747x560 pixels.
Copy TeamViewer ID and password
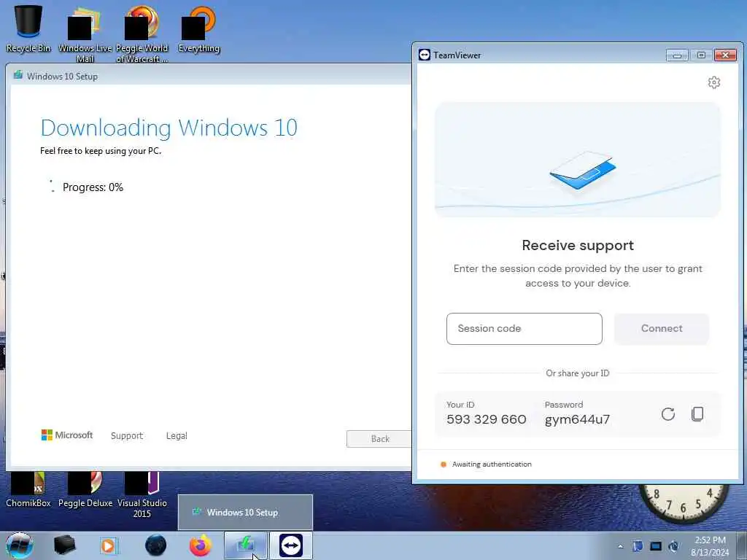click(697, 414)
